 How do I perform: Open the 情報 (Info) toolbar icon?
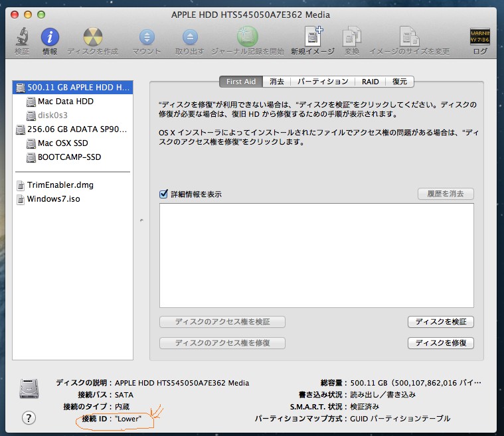point(50,37)
